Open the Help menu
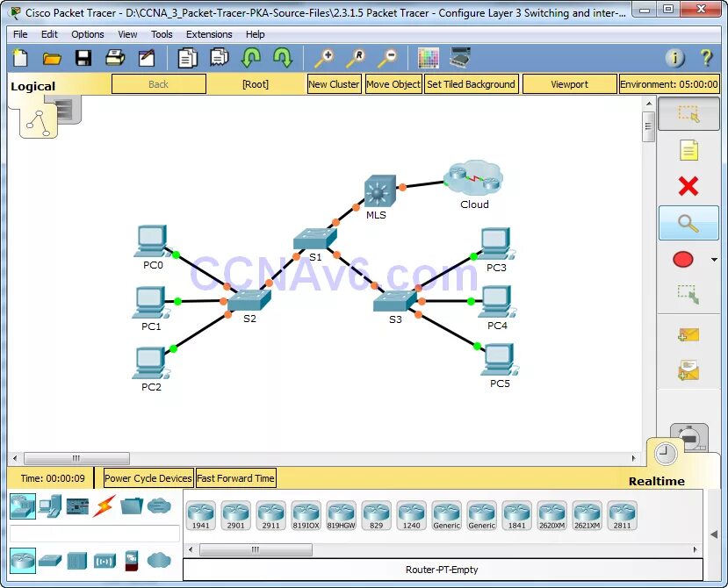Screen dimensions: 728x588 (x=255, y=34)
